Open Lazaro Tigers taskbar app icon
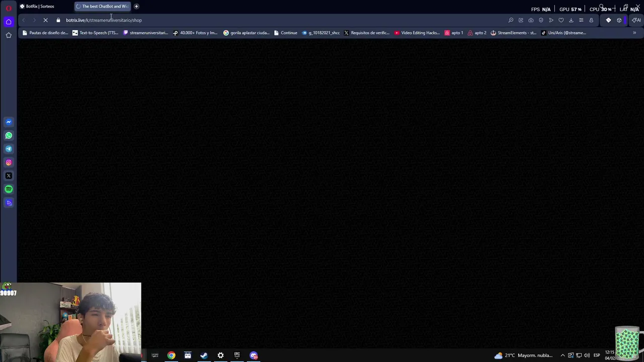This screenshot has width=644, height=362. point(155,355)
